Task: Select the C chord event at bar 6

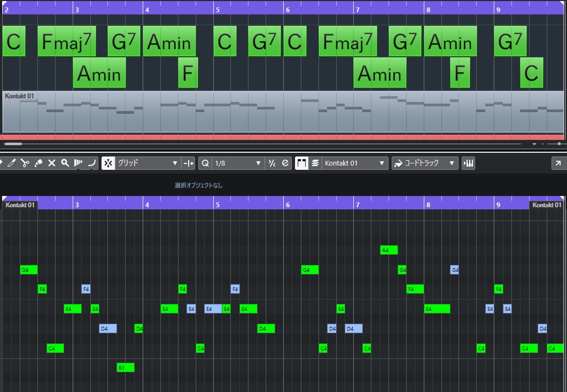Action: click(295, 41)
